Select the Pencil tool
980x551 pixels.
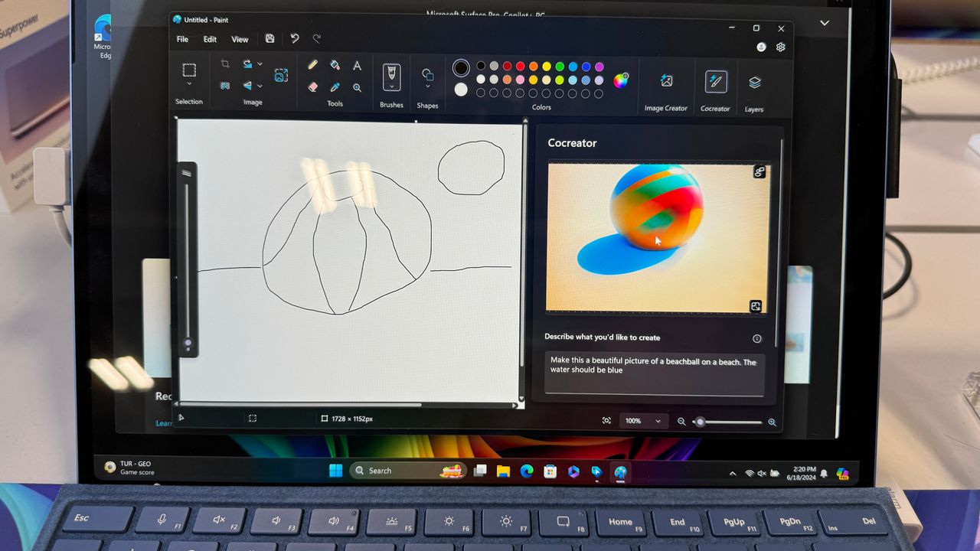click(312, 66)
